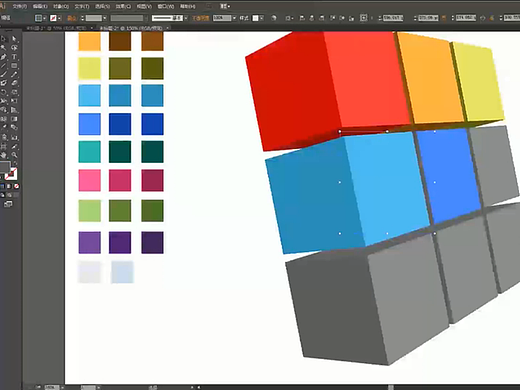This screenshot has width=520, height=390.
Task: Select the Type (T) tool
Action: coord(14,57)
